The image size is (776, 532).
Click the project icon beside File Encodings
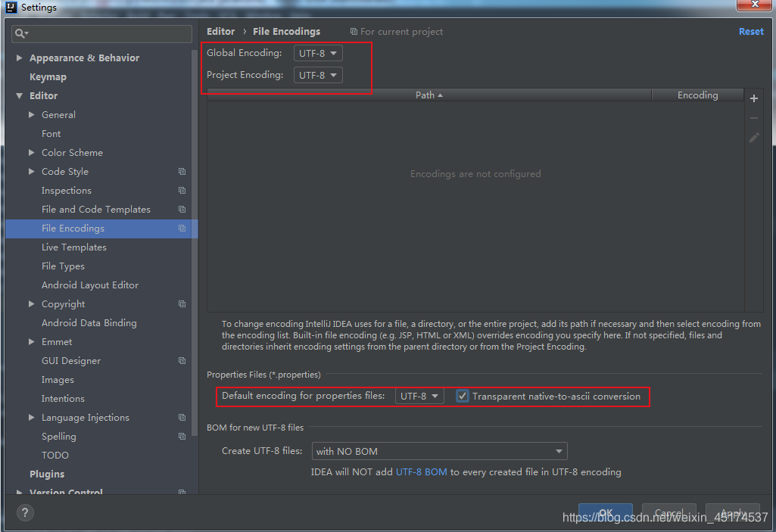[x=182, y=228]
